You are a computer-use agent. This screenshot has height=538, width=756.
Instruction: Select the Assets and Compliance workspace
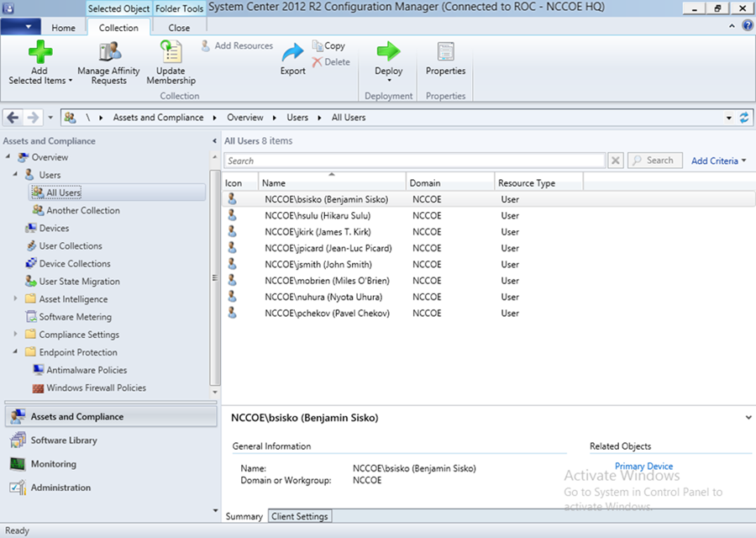(111, 416)
